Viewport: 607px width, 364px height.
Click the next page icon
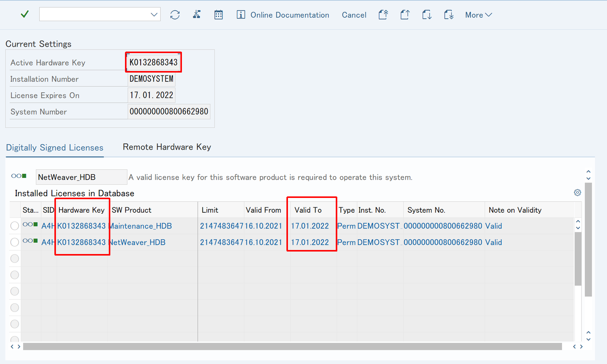point(427,15)
